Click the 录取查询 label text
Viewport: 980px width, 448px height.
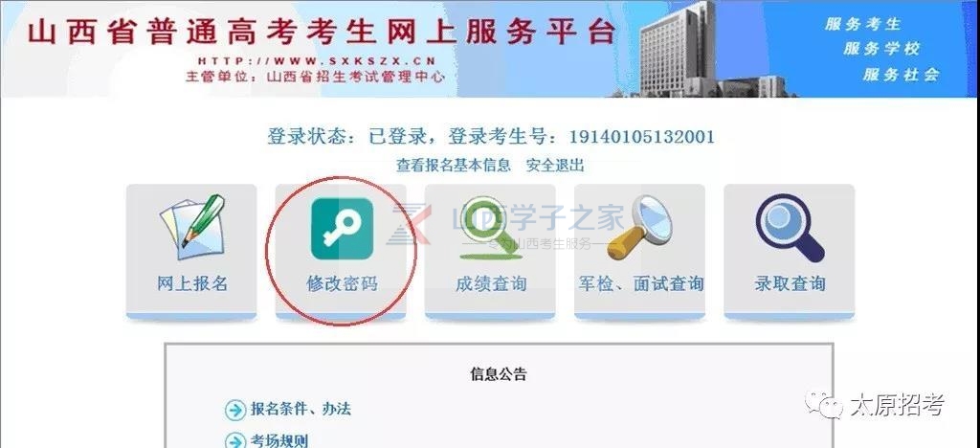tap(790, 283)
